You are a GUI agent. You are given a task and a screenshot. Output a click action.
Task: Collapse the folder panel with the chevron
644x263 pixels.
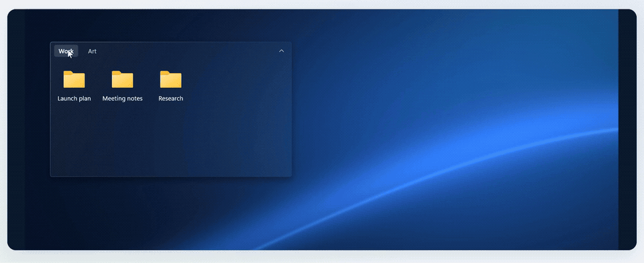pos(281,51)
